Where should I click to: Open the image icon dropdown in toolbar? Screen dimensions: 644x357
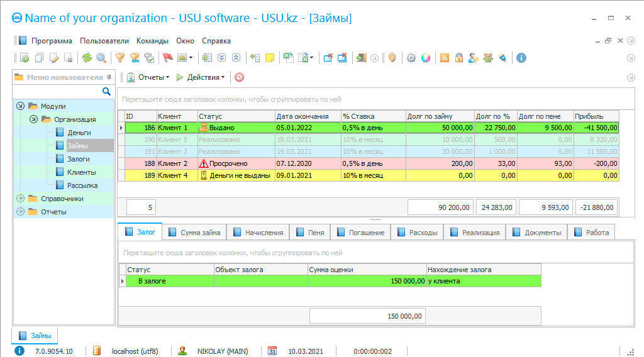pyautogui.click(x=191, y=58)
